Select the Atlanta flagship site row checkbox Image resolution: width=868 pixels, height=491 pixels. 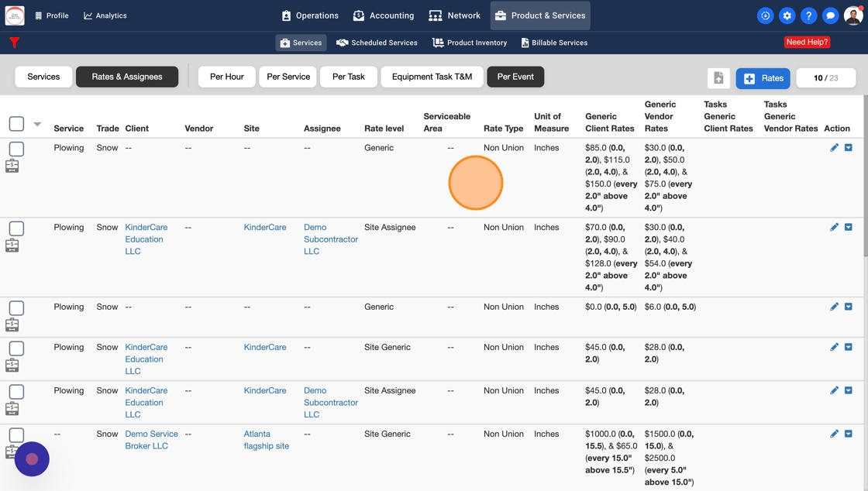pyautogui.click(x=16, y=435)
